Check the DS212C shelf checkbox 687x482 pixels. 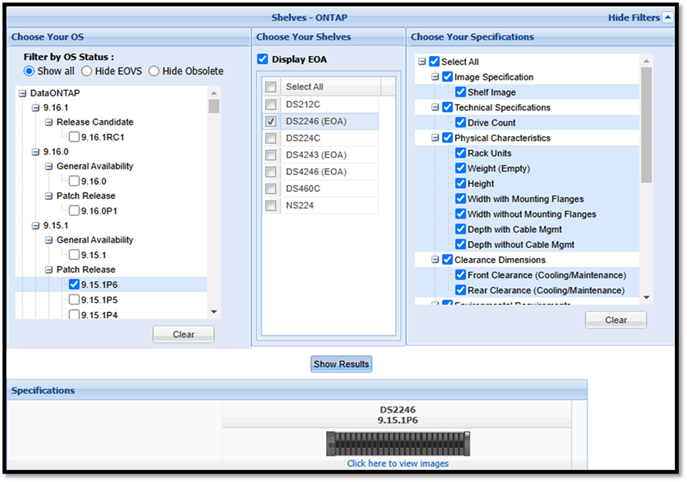tap(271, 104)
